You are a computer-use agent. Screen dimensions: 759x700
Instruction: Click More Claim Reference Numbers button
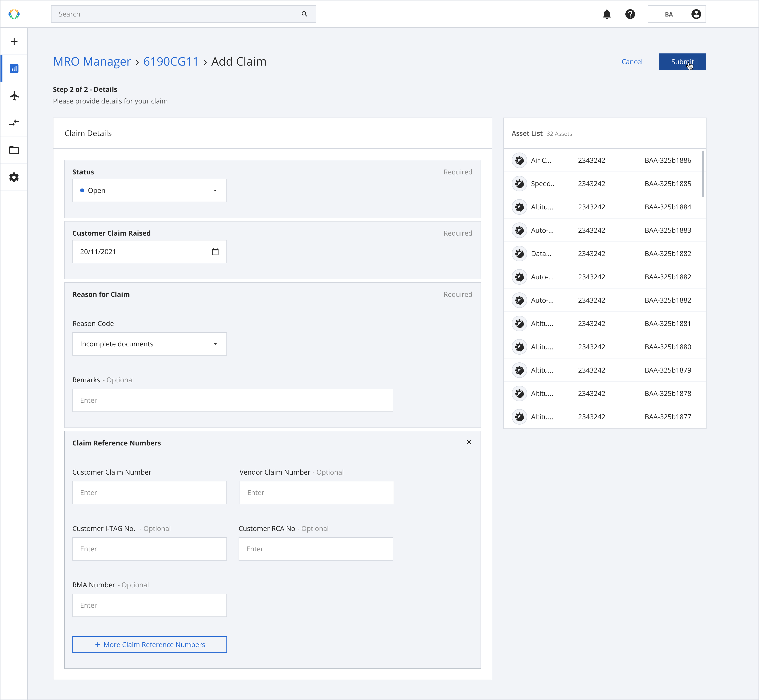click(x=149, y=645)
